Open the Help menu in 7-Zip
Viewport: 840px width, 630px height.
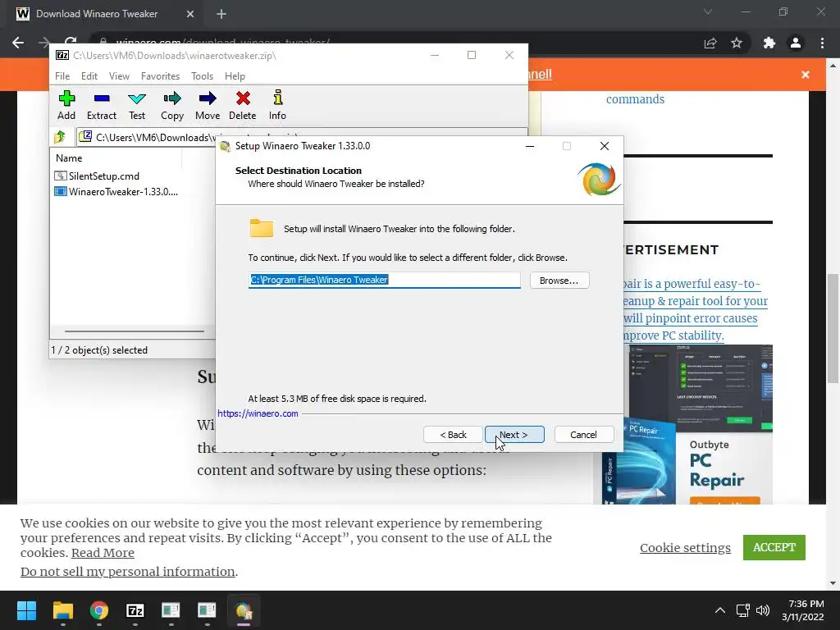pos(235,76)
